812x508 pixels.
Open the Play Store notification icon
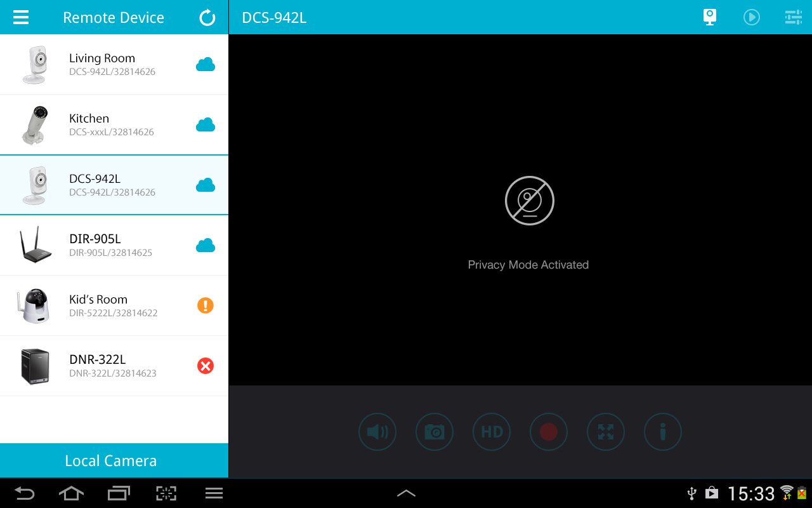tap(712, 493)
